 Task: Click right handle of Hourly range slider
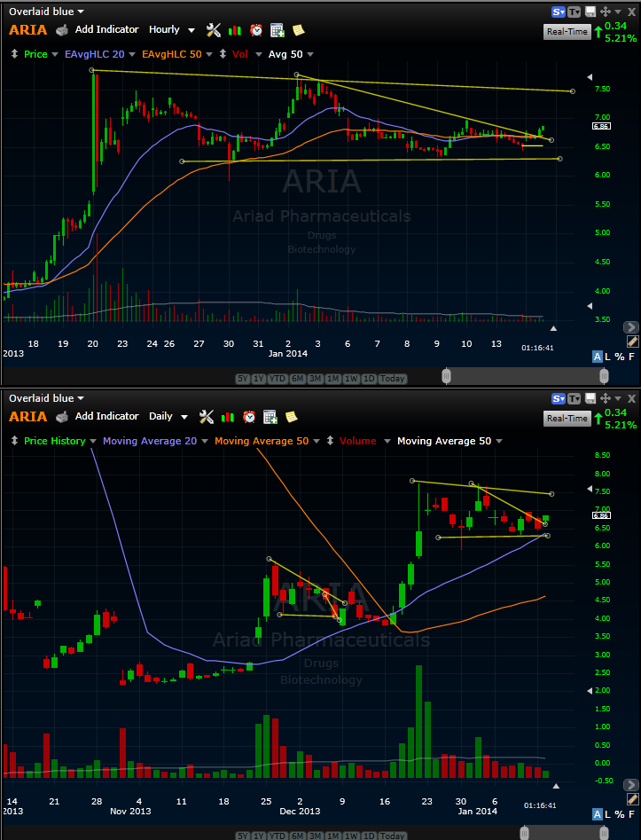tap(604, 376)
